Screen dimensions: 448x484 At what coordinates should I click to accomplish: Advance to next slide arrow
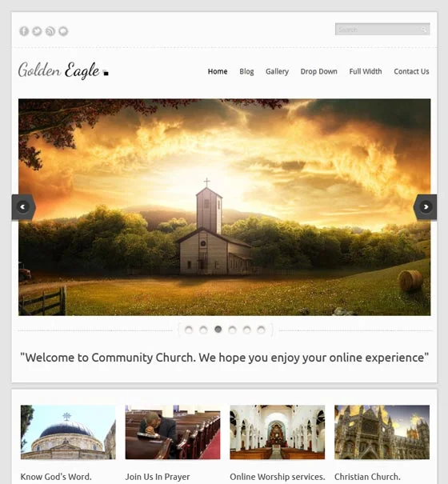click(x=425, y=207)
